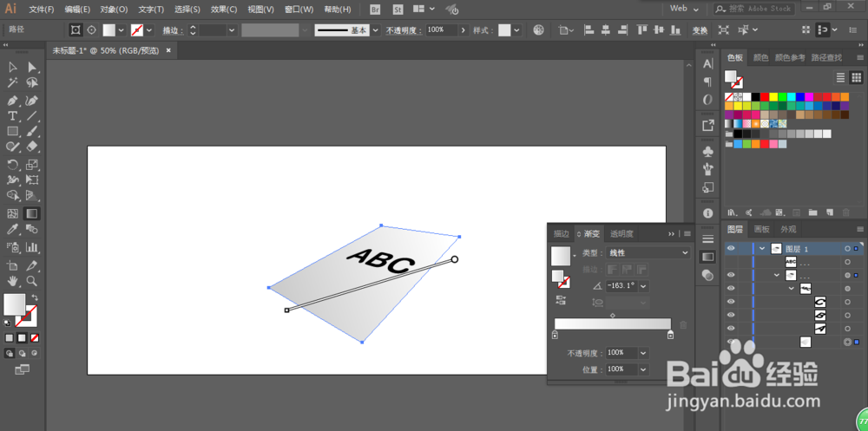Select the Curvature tool
Screen dimensions: 868x431
[32, 101]
